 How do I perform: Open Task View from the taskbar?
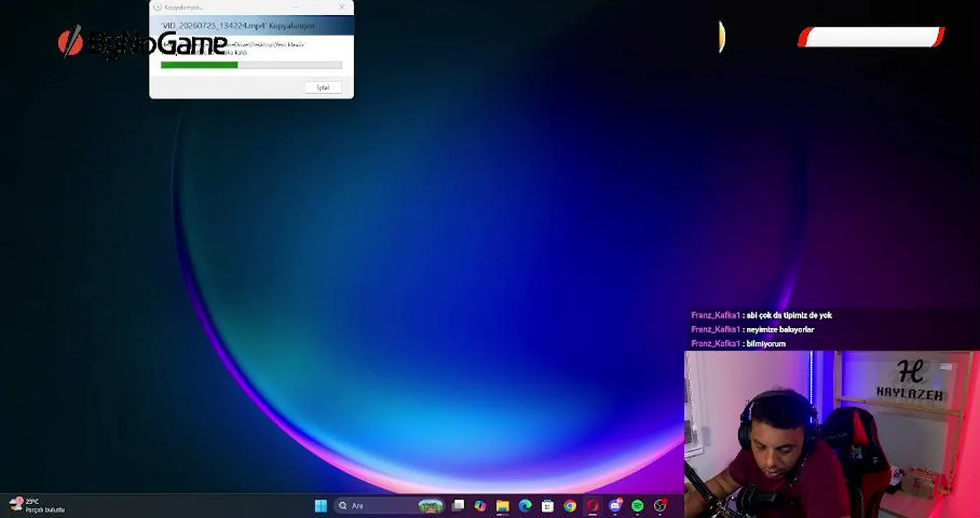[458, 506]
